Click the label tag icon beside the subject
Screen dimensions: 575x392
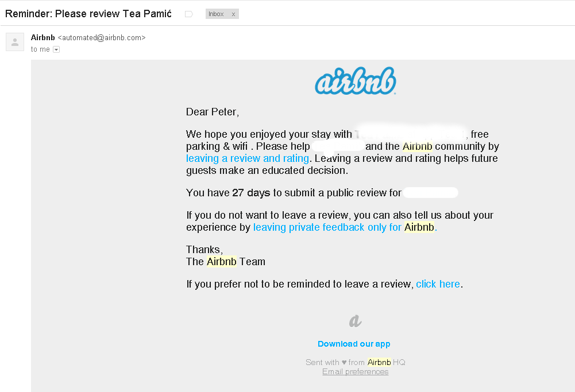point(189,14)
